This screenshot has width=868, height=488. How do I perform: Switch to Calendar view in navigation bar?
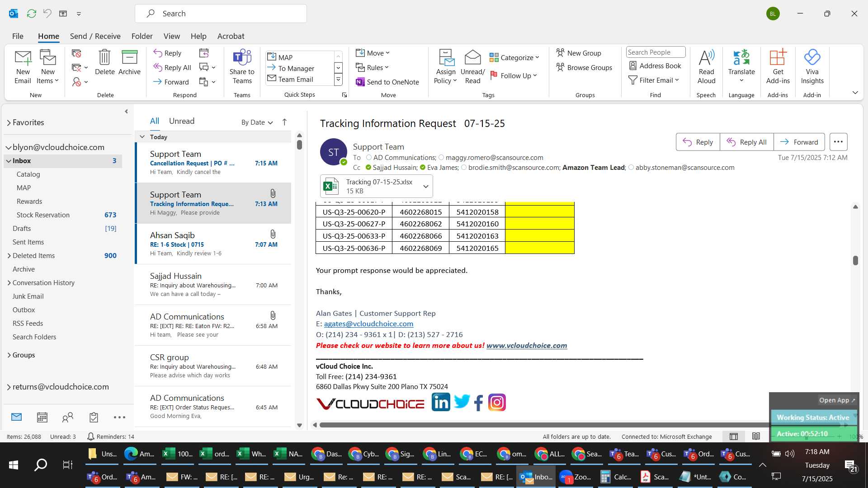pos(42,417)
